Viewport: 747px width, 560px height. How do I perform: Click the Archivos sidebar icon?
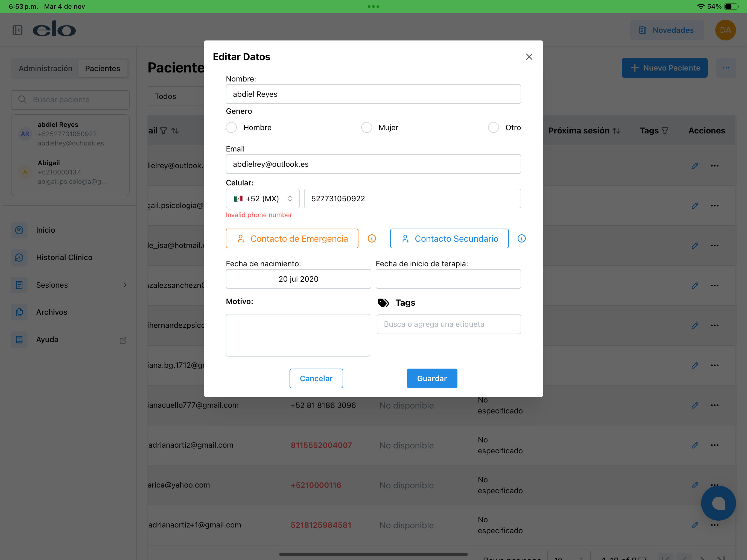(19, 312)
